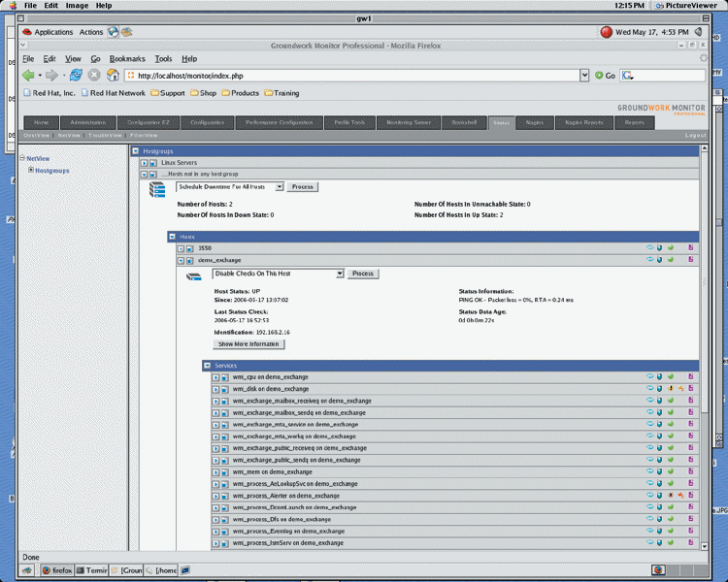Collapse the Hostgroups section header

point(135,151)
